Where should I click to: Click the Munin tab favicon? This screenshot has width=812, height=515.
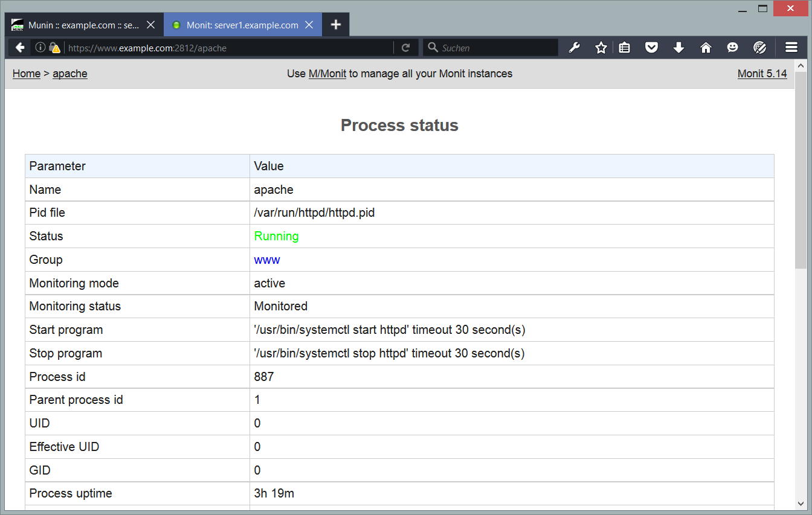point(18,25)
